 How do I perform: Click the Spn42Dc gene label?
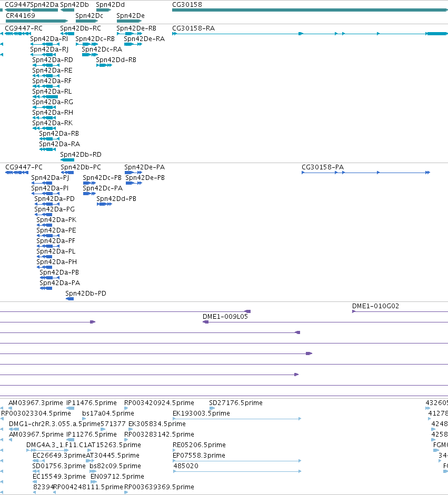(x=89, y=15)
